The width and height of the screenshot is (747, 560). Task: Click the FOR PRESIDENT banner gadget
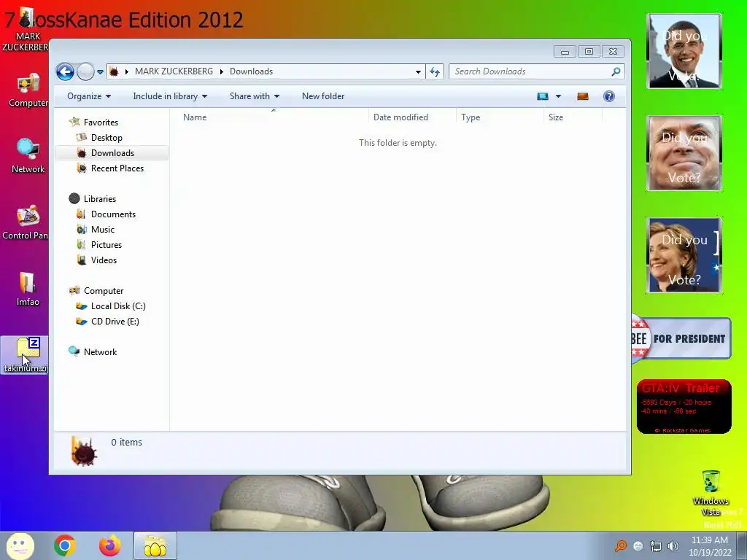point(681,338)
